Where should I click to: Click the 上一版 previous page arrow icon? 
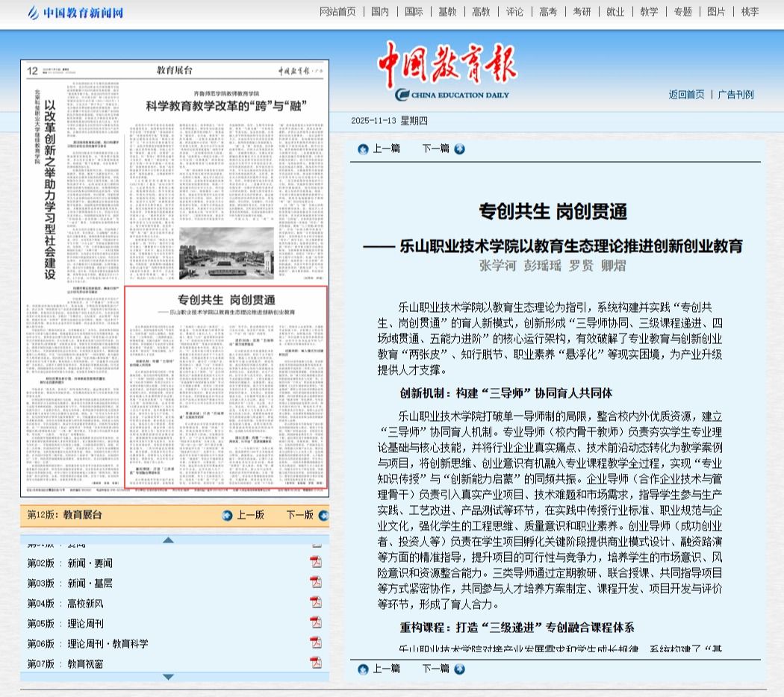227,515
